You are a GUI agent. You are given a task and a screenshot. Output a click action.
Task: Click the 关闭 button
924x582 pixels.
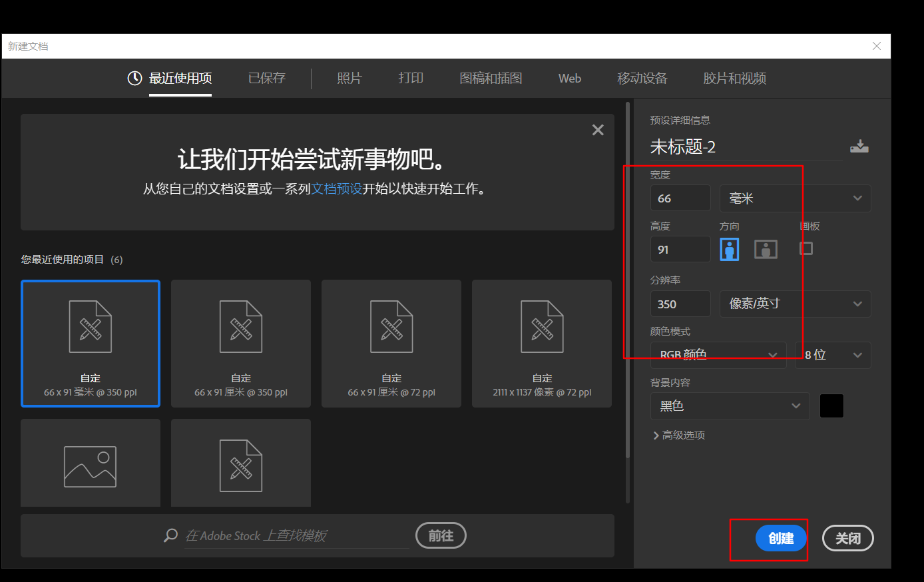(848, 538)
